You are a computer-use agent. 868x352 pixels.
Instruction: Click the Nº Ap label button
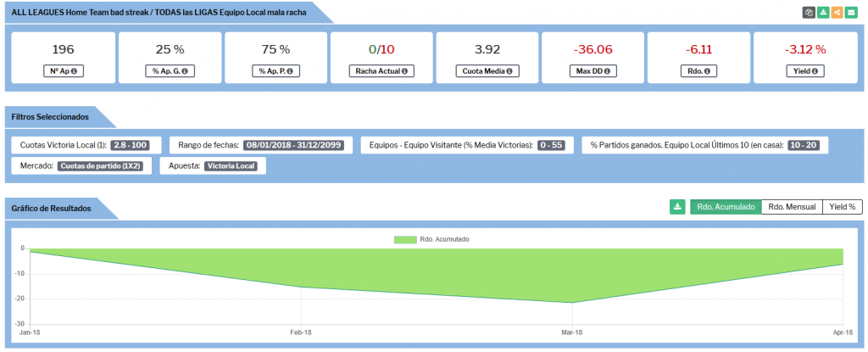point(64,71)
